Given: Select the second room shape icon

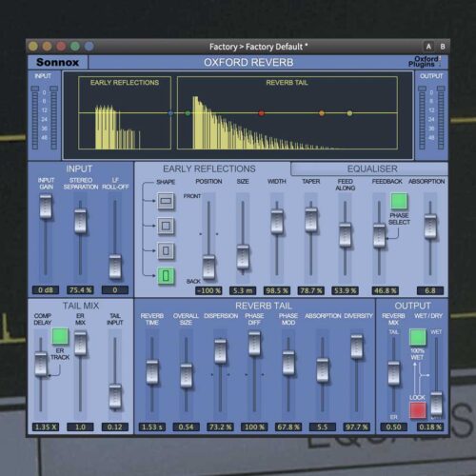Looking at the screenshot, I should (x=166, y=226).
